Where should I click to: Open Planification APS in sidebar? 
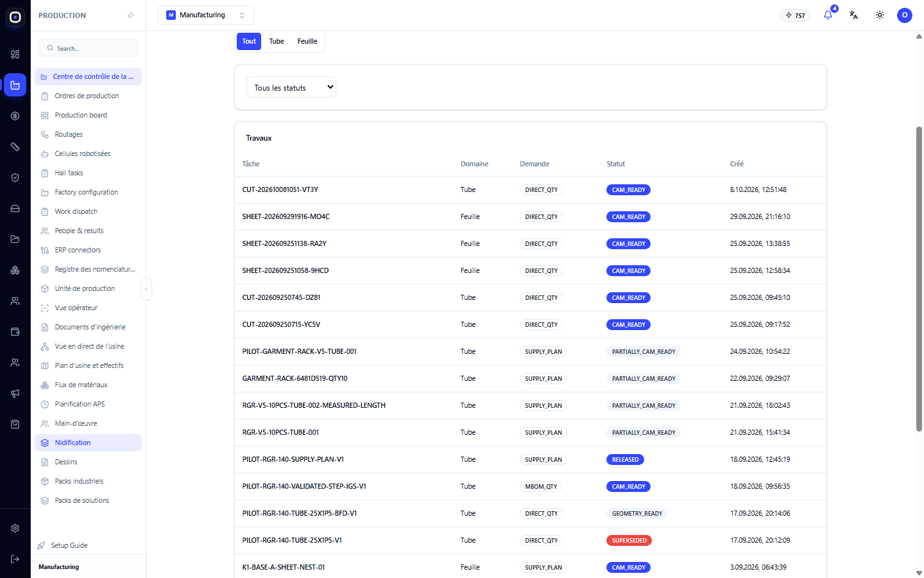tap(89, 404)
